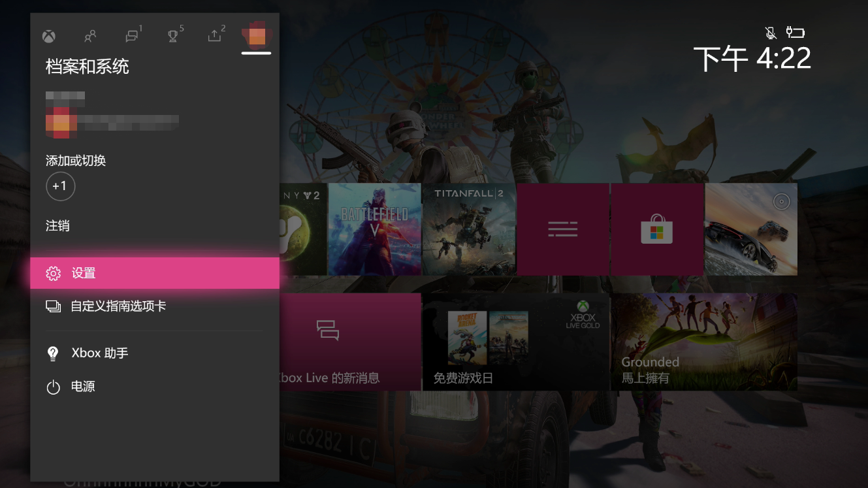868x488 pixels.
Task: Click the 下午 4:22 clock
Action: click(752, 59)
